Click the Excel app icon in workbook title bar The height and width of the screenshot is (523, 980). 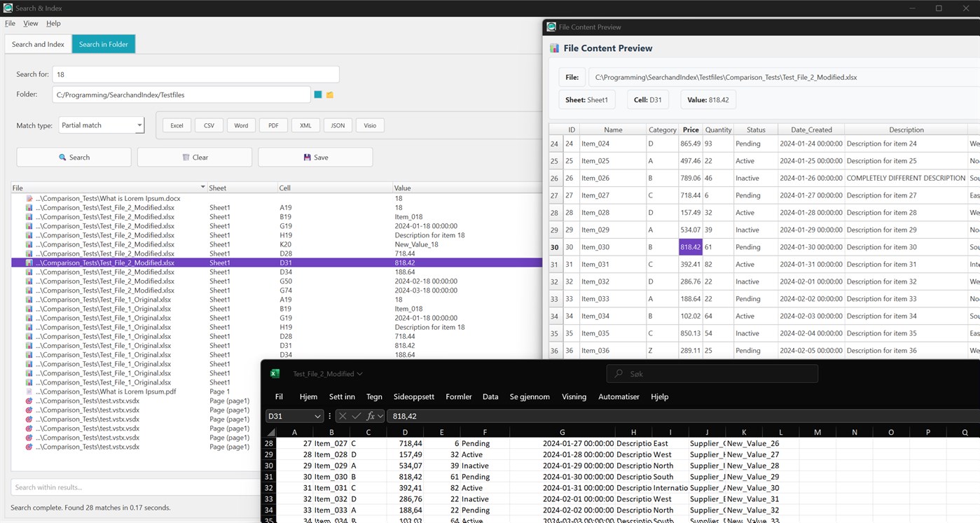[x=274, y=373]
